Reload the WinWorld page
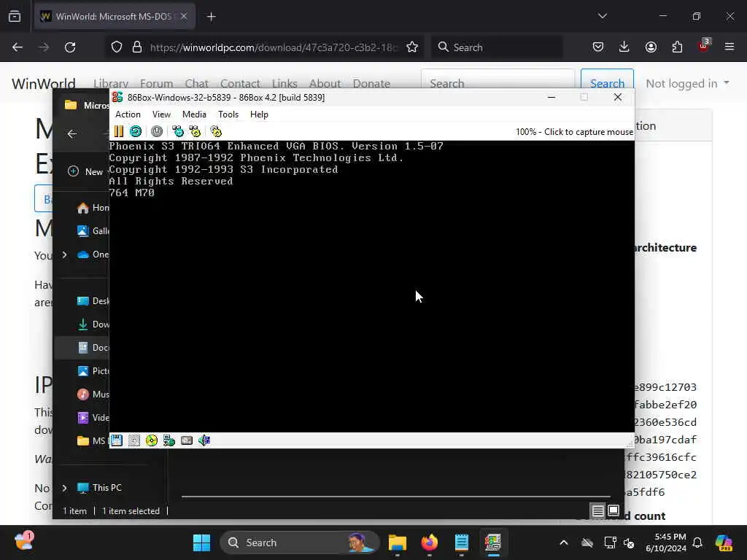747x560 pixels. (70, 47)
